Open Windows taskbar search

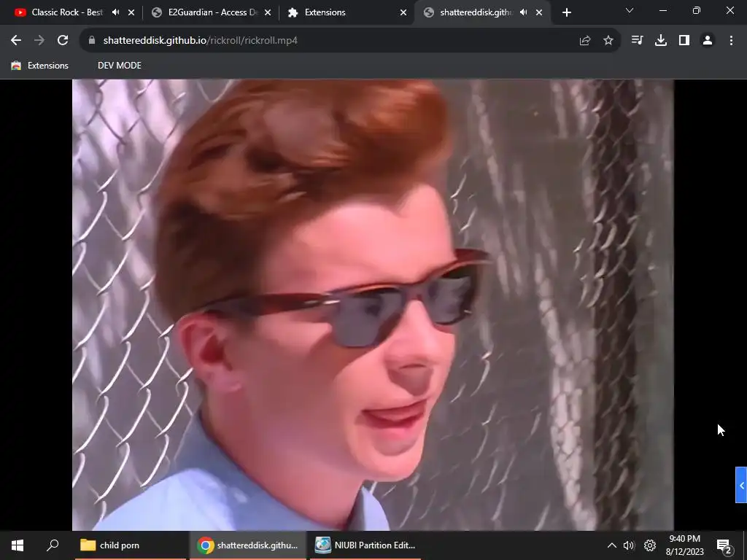(53, 545)
